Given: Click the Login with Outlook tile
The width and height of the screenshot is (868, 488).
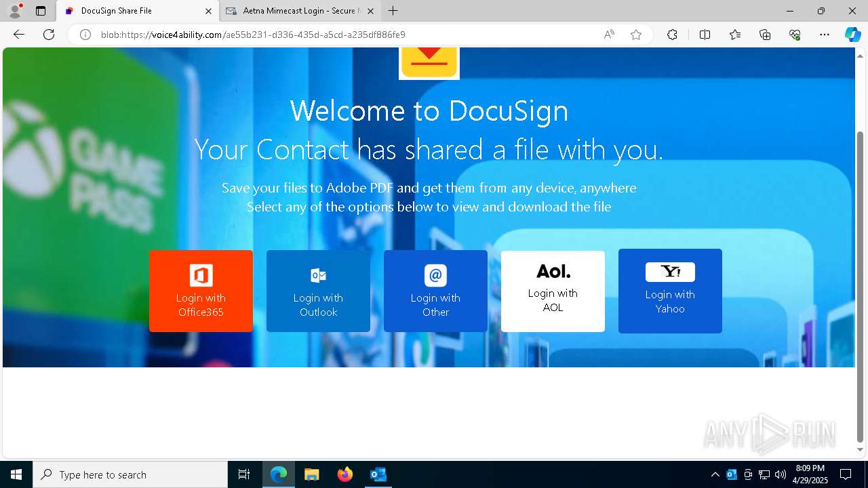Looking at the screenshot, I should pos(318,291).
